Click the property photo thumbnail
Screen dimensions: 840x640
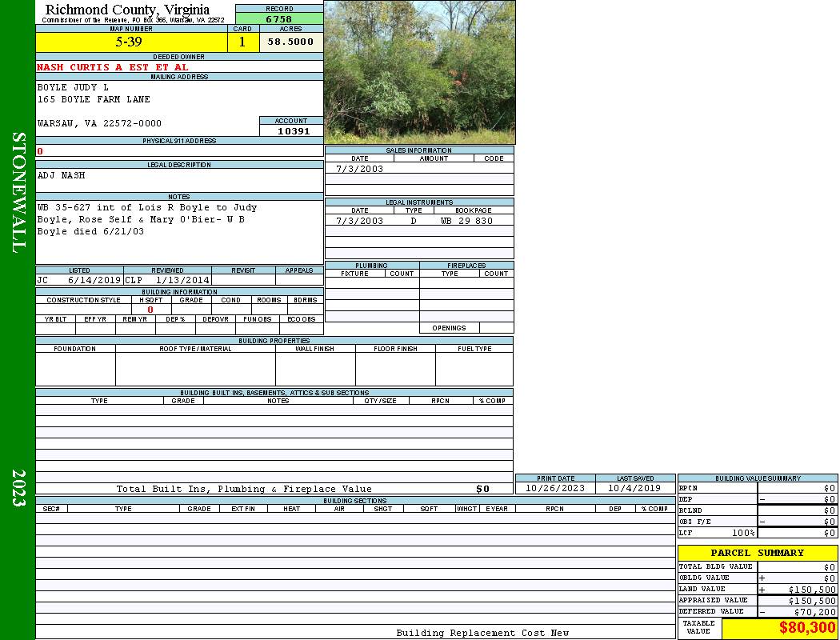coord(419,72)
